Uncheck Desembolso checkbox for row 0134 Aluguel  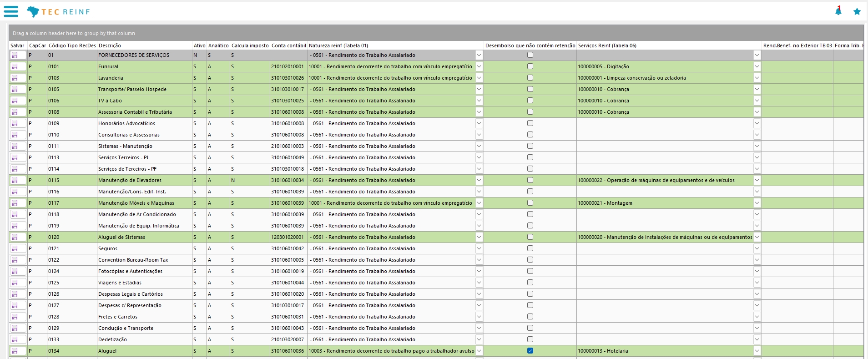point(530,351)
